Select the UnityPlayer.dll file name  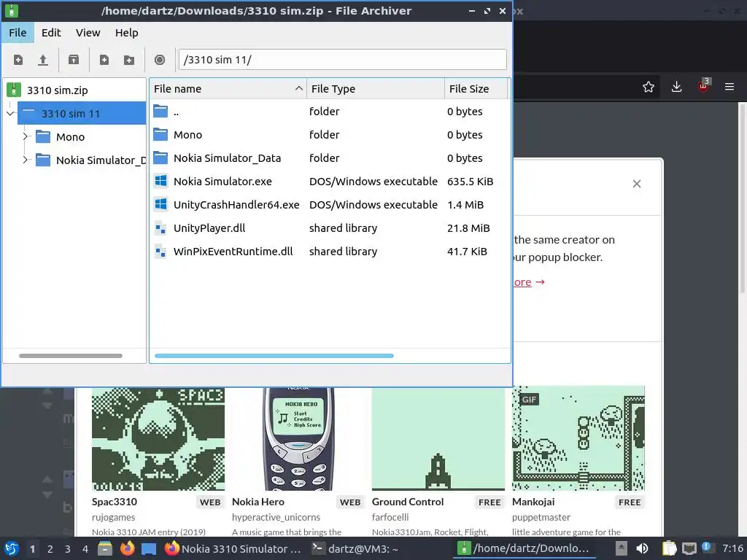(x=209, y=228)
